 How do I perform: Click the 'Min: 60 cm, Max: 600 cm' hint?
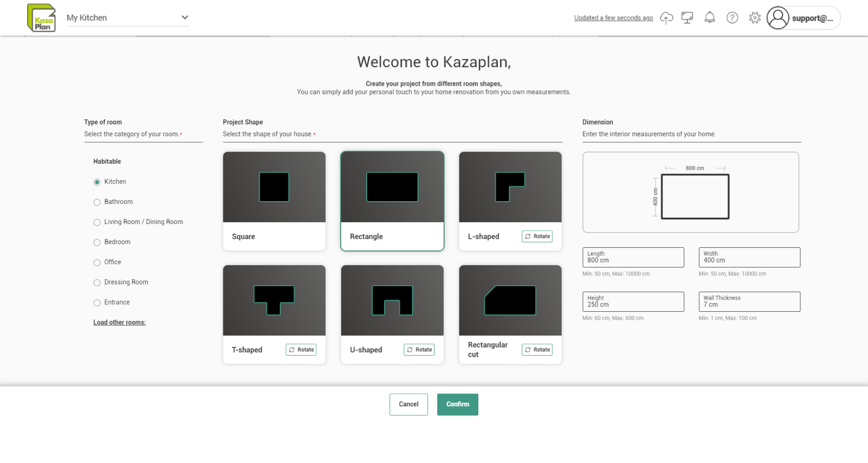click(x=613, y=318)
